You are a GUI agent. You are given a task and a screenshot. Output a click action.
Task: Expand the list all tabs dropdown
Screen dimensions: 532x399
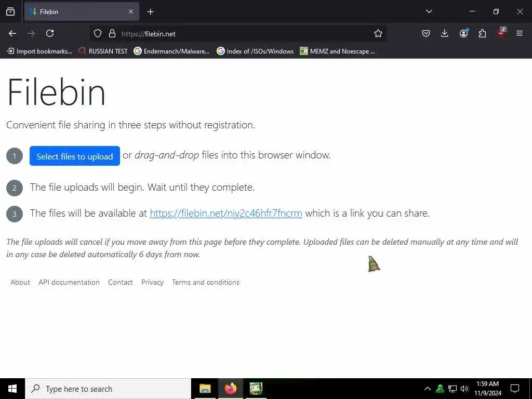(429, 11)
